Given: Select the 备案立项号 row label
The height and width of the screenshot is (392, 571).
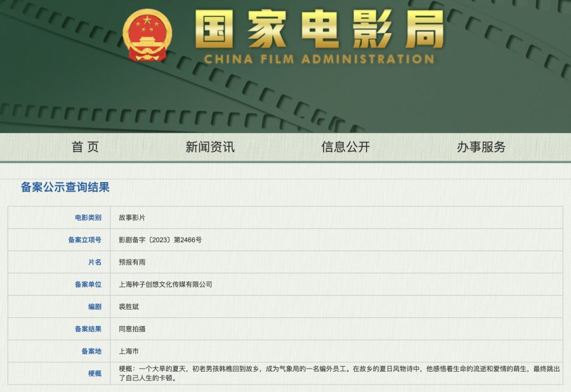Looking at the screenshot, I should click(x=85, y=240).
